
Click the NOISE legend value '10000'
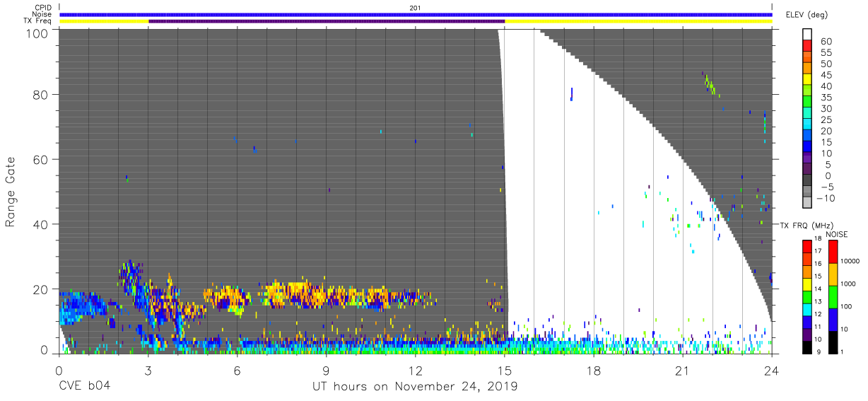850,261
